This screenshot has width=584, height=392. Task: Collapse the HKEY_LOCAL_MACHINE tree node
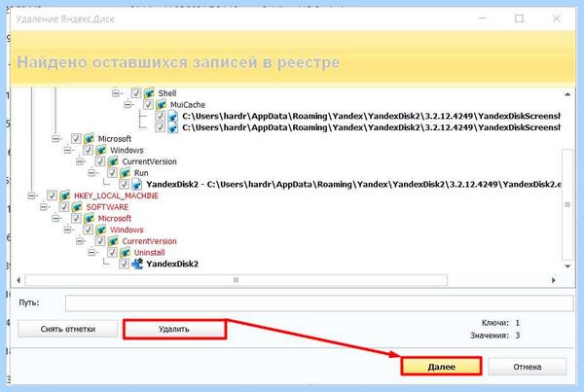[32, 196]
